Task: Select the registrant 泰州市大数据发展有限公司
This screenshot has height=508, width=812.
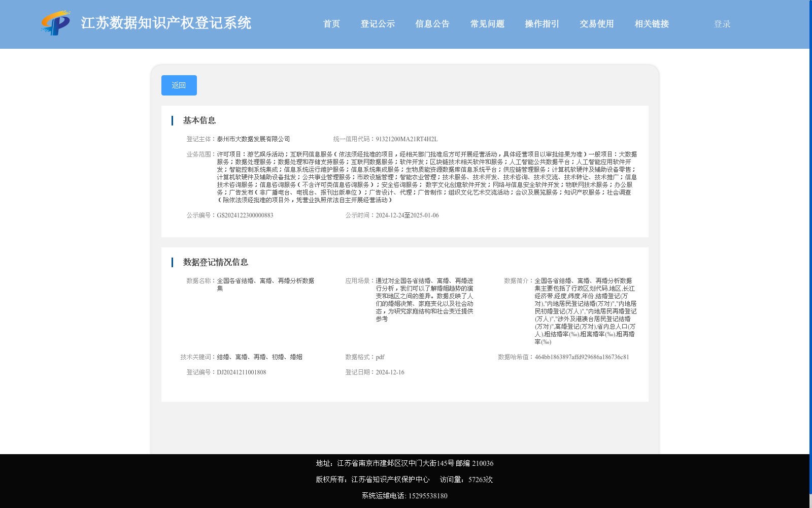Action: [x=253, y=138]
